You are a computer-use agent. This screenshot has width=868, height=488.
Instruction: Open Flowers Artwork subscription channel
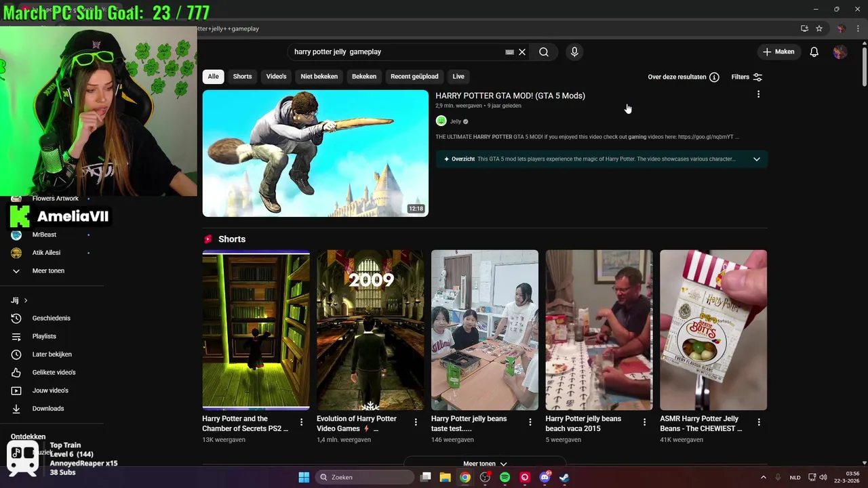point(56,199)
